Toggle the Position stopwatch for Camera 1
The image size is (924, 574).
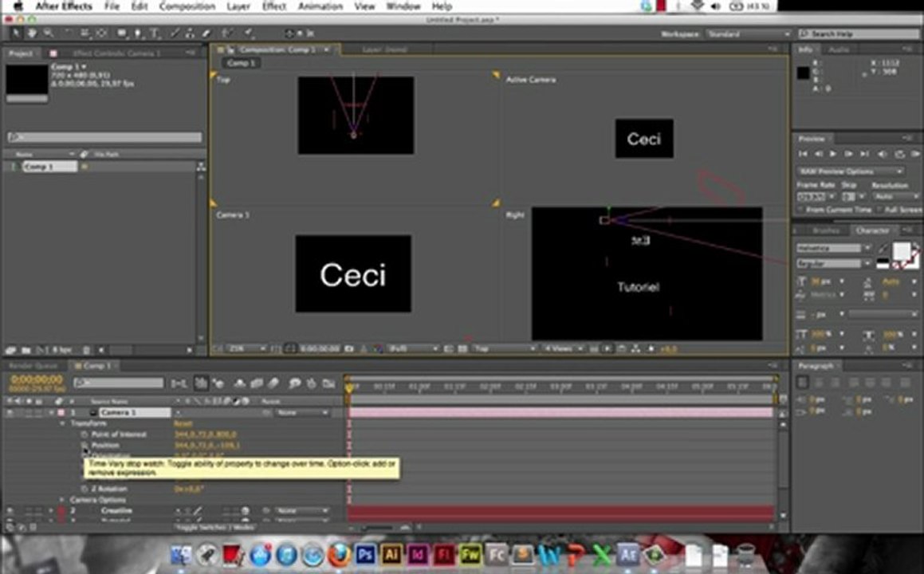coord(85,445)
